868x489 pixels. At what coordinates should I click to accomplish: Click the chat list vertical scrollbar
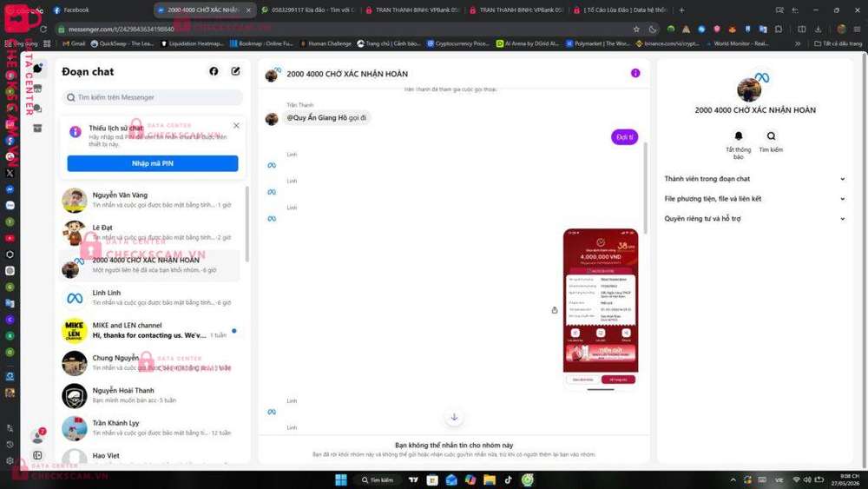(x=247, y=224)
